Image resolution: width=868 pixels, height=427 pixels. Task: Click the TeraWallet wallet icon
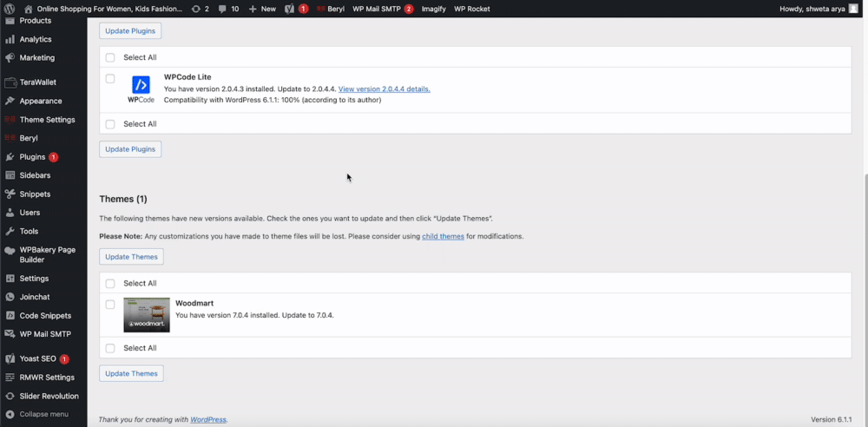[x=10, y=82]
